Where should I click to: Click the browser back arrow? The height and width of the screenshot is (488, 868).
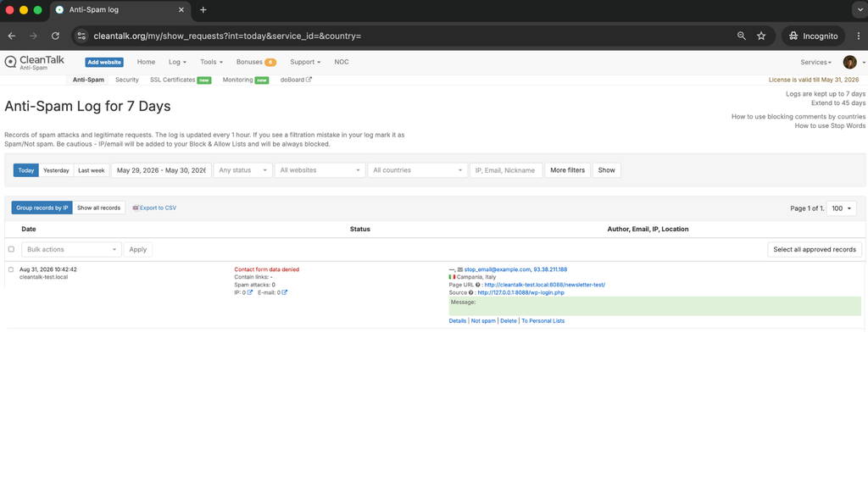12,36
